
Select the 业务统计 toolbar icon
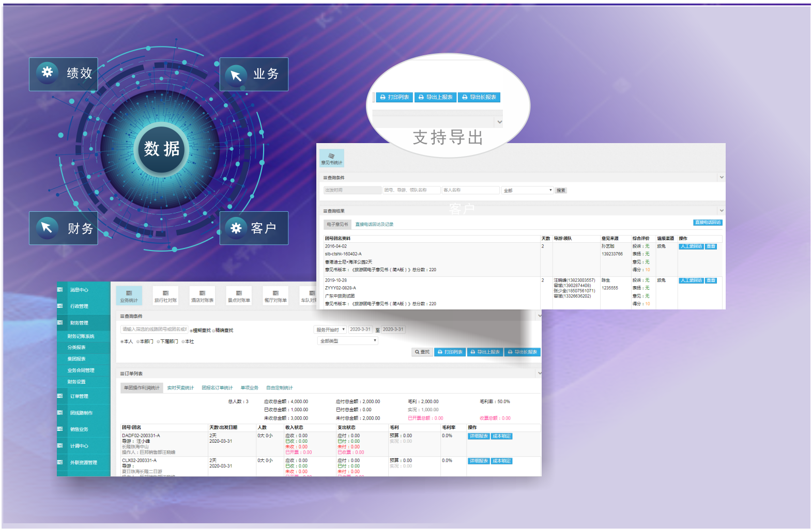129,295
